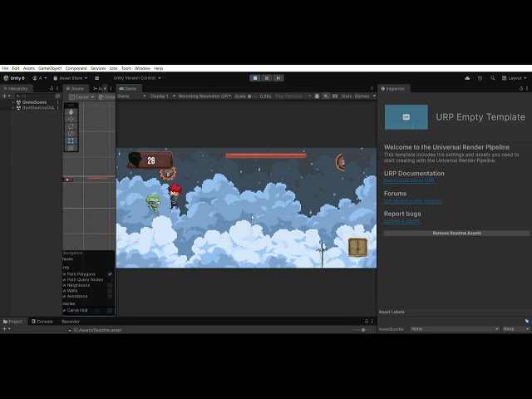Open the Layout dropdown

click(x=514, y=78)
